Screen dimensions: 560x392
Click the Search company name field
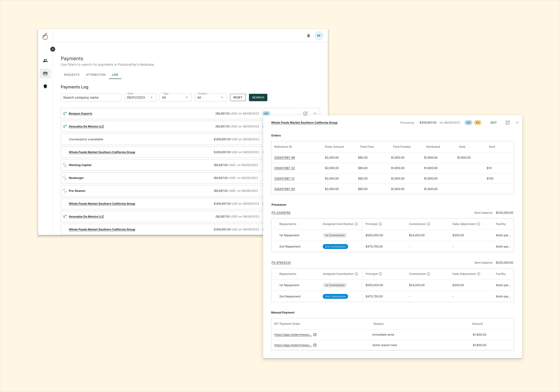click(91, 98)
